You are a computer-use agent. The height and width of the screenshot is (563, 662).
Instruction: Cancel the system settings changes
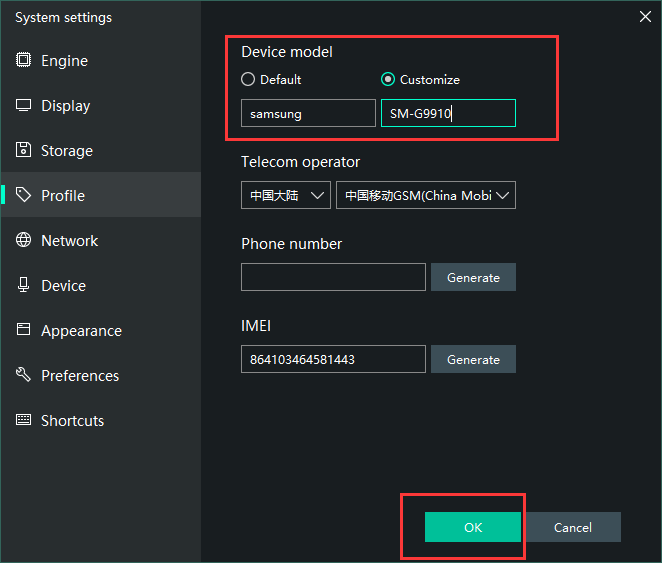573,528
